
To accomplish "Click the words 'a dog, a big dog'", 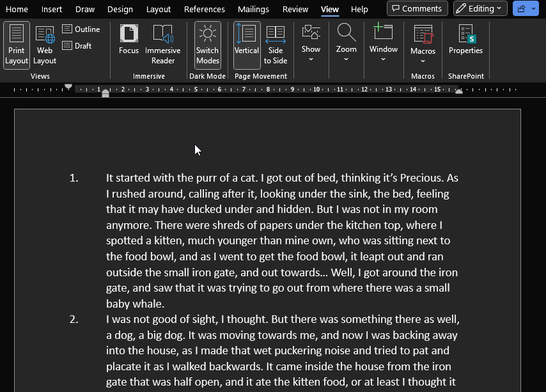I will (144, 335).
